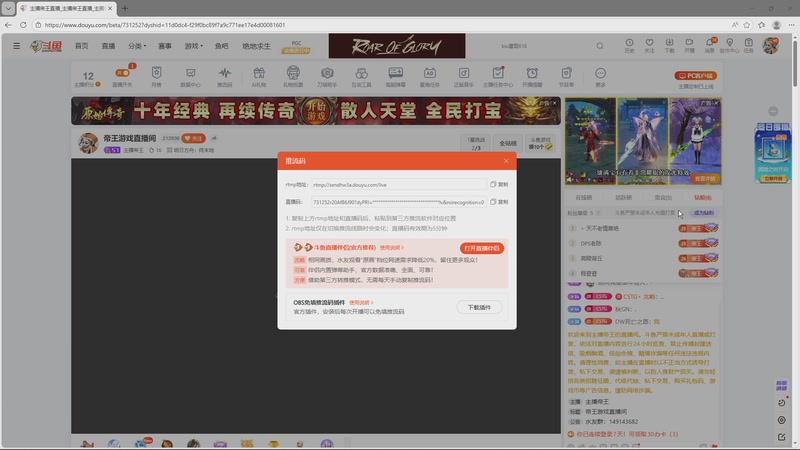This screenshot has height=450, width=800.
Task: Click the Roar of Glory banner
Action: 397,46
